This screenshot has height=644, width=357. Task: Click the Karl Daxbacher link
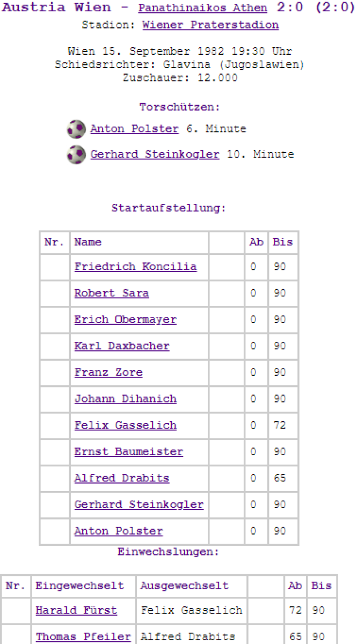[x=122, y=346]
